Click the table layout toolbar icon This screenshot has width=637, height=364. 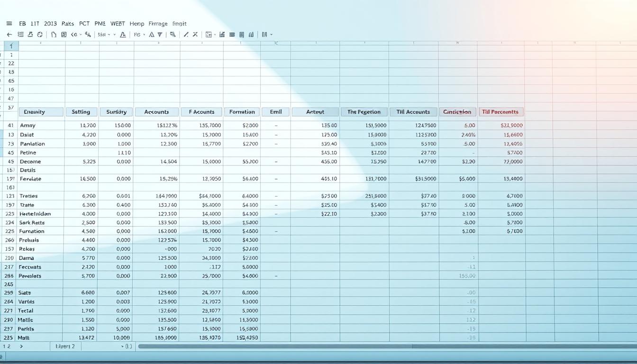pyautogui.click(x=209, y=35)
